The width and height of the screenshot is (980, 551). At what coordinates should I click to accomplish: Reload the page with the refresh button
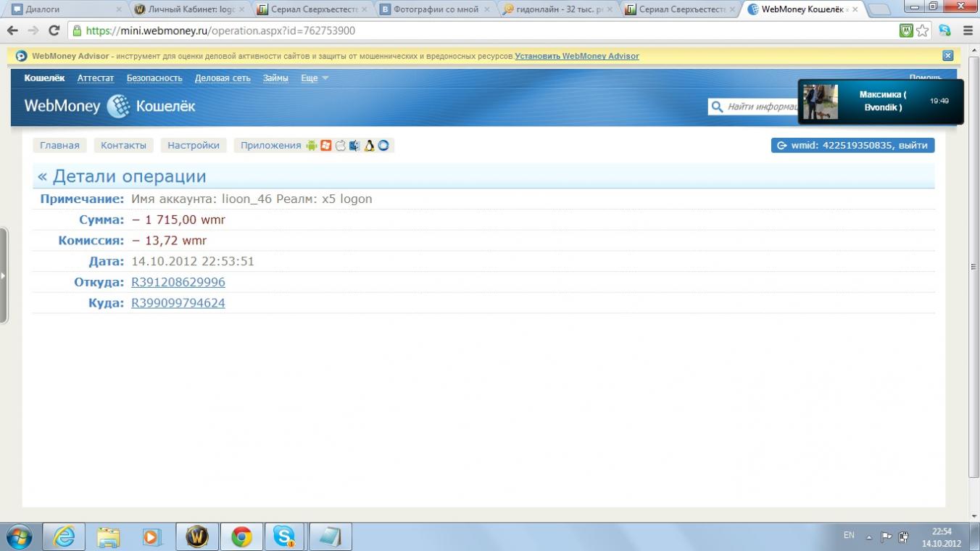(x=54, y=30)
